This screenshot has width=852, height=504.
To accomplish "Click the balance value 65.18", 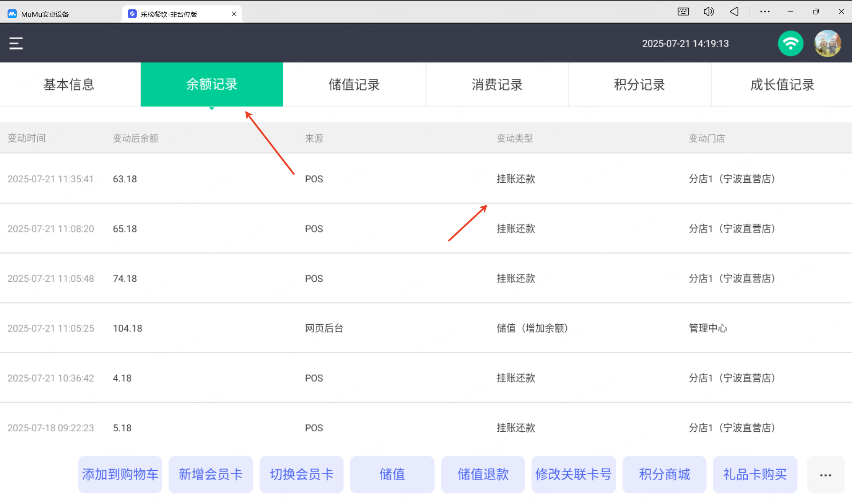I will click(125, 228).
